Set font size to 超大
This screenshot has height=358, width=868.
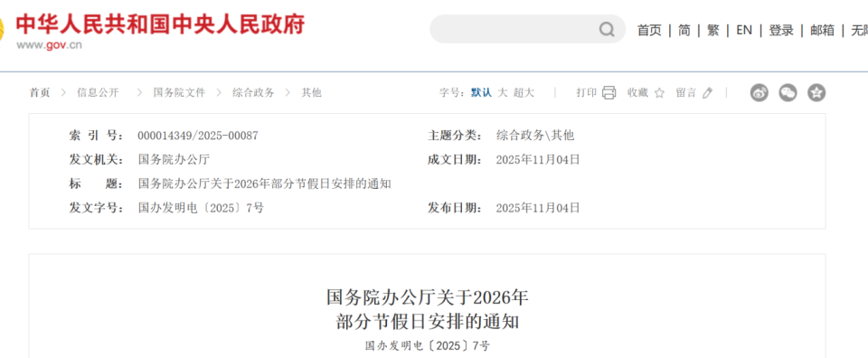[524, 93]
